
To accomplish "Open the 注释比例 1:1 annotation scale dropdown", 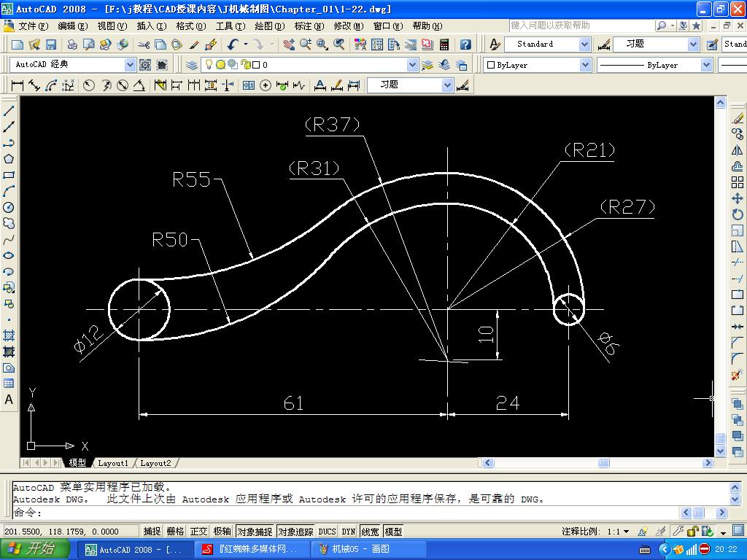I will point(626,532).
